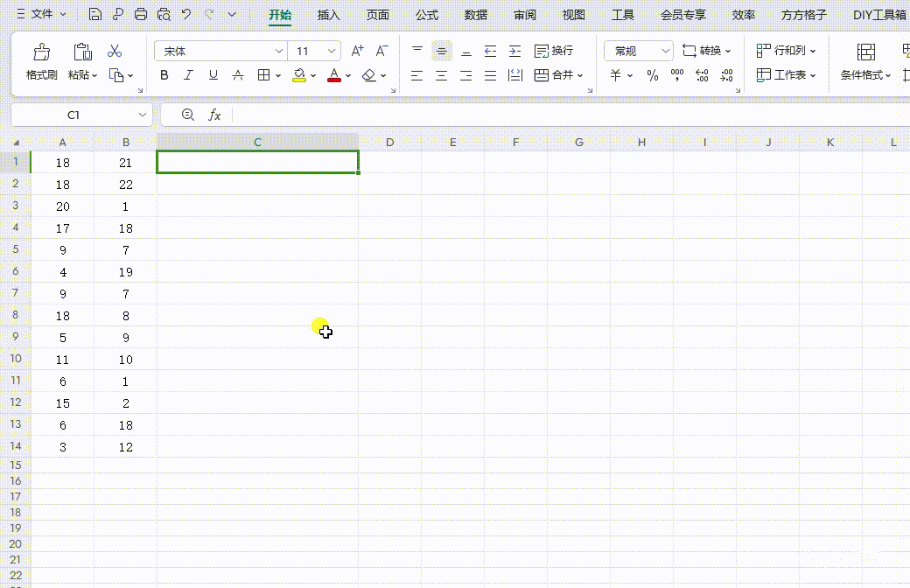
Task: Select column D header
Action: (x=390, y=143)
